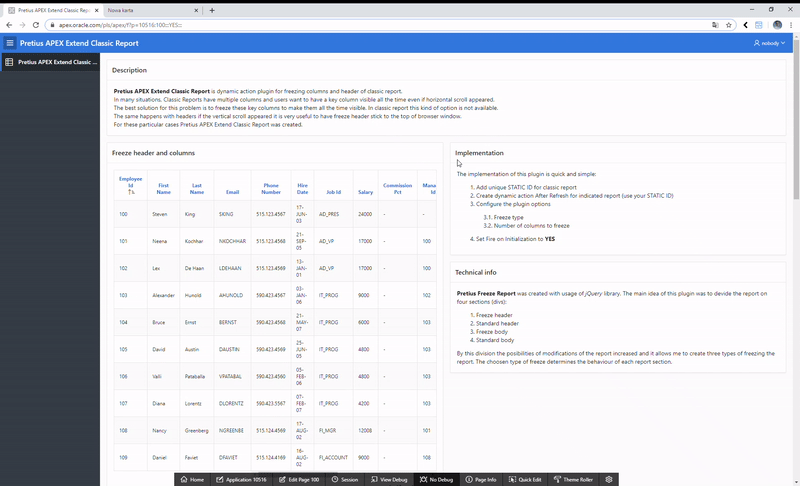
Task: Sort by Salary column header
Action: (365, 192)
